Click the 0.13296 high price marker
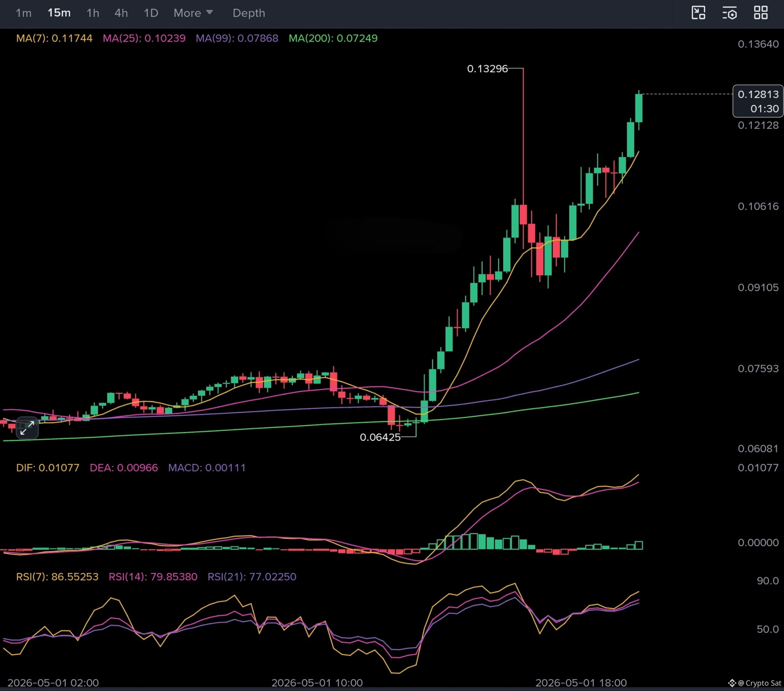 click(x=487, y=69)
